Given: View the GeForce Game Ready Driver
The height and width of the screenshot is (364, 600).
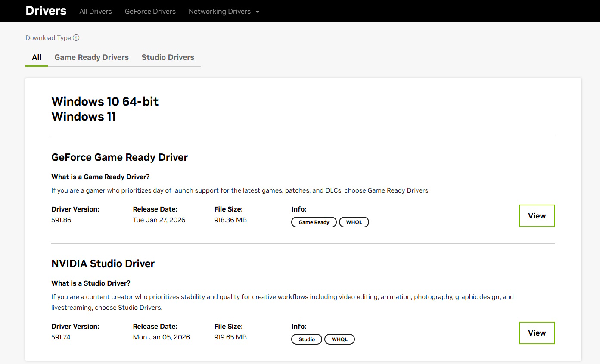Looking at the screenshot, I should coord(537,216).
